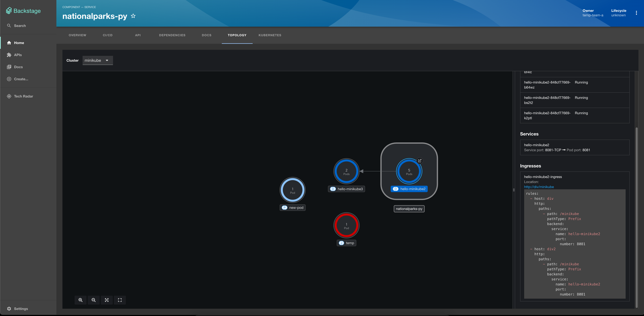Open the Cluster minikube dropdown

(98, 60)
